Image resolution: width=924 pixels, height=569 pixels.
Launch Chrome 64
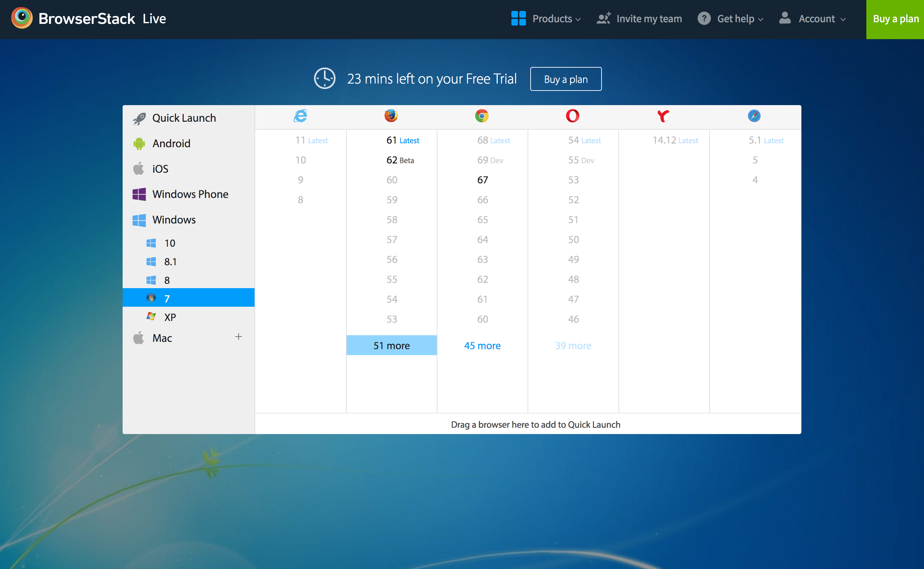483,240
